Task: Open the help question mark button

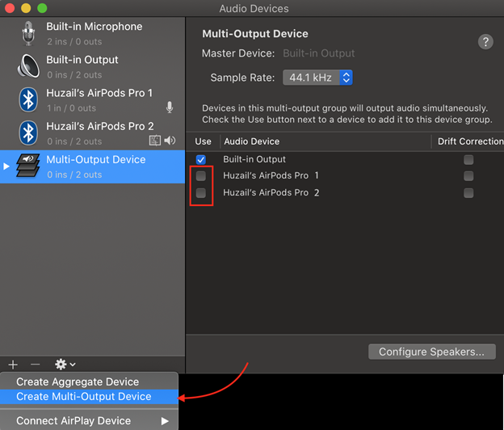Action: point(485,42)
